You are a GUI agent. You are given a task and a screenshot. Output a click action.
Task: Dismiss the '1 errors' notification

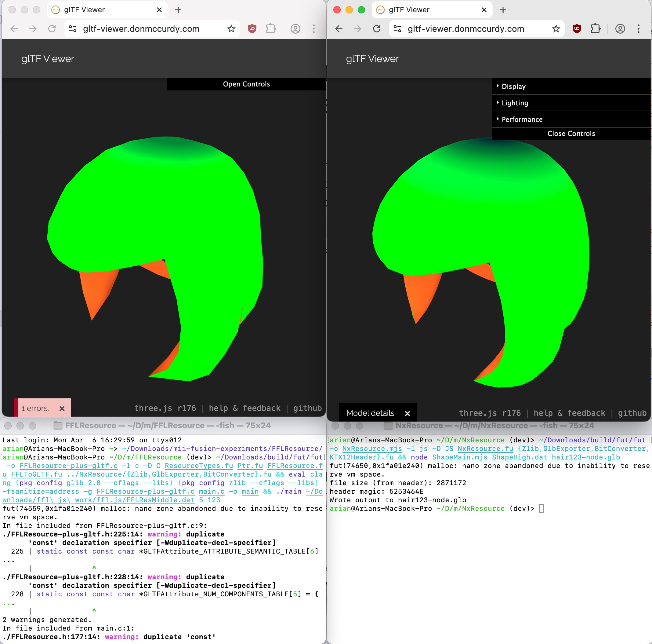point(62,409)
